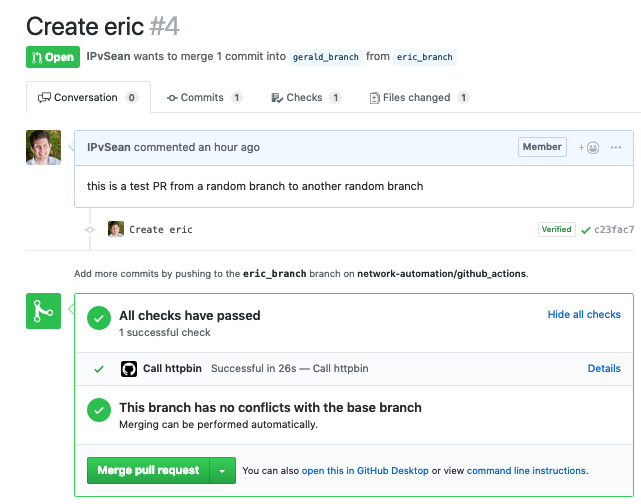Click the Verified commit badge

click(556, 229)
